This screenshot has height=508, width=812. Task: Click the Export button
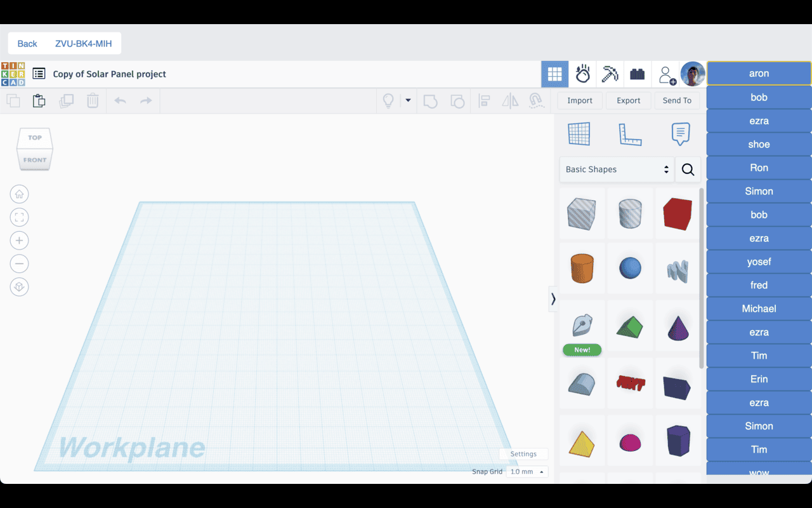pyautogui.click(x=628, y=100)
